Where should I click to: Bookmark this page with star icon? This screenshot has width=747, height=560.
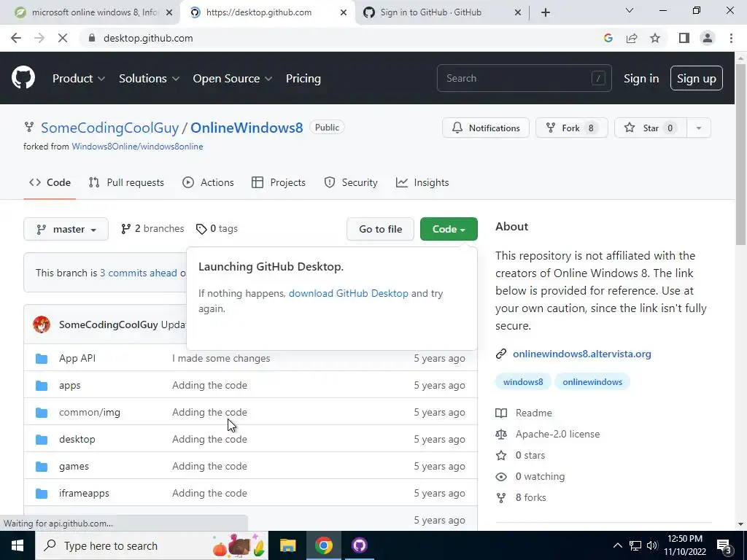[x=655, y=38]
